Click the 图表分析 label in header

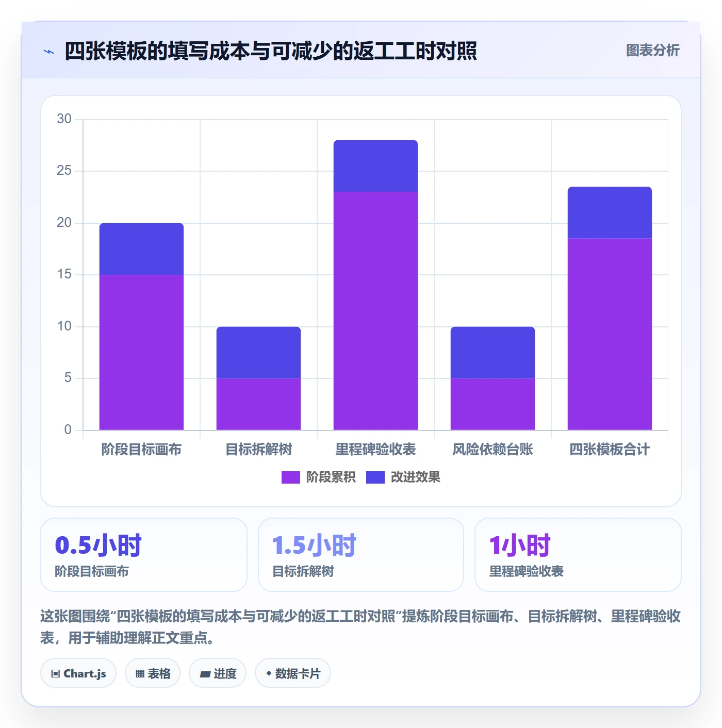652,51
